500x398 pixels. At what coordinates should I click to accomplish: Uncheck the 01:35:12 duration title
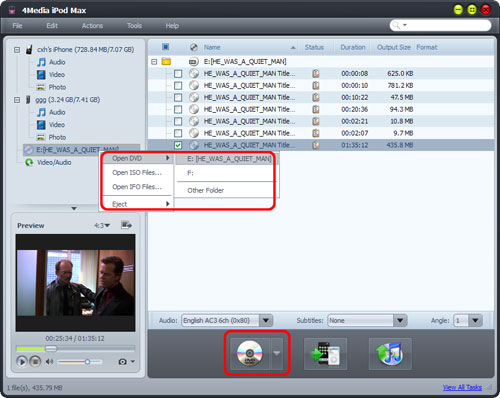178,145
